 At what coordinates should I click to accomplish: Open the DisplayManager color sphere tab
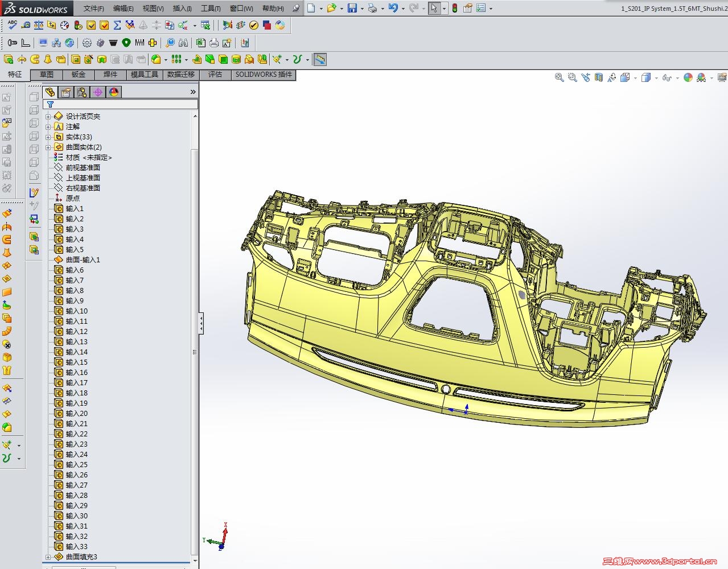pyautogui.click(x=114, y=92)
